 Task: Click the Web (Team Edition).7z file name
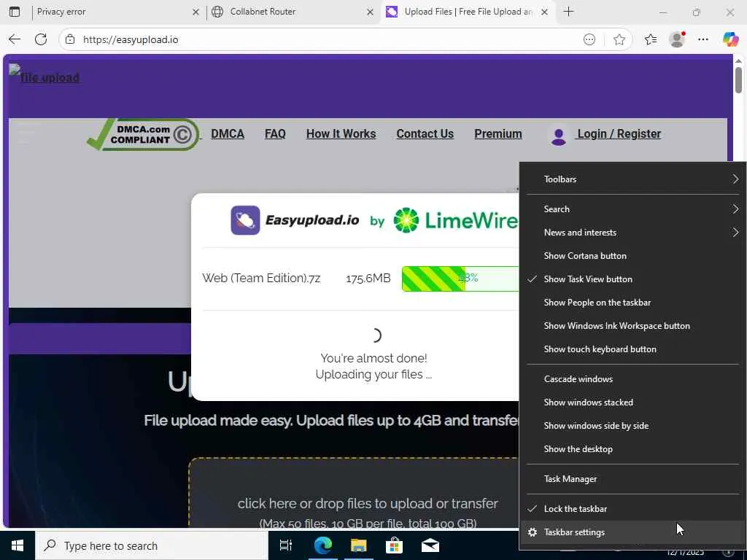261,278
